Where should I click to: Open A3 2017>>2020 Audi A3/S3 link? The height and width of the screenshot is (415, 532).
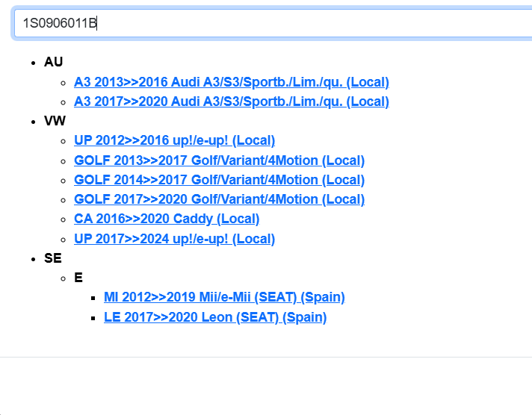[231, 102]
